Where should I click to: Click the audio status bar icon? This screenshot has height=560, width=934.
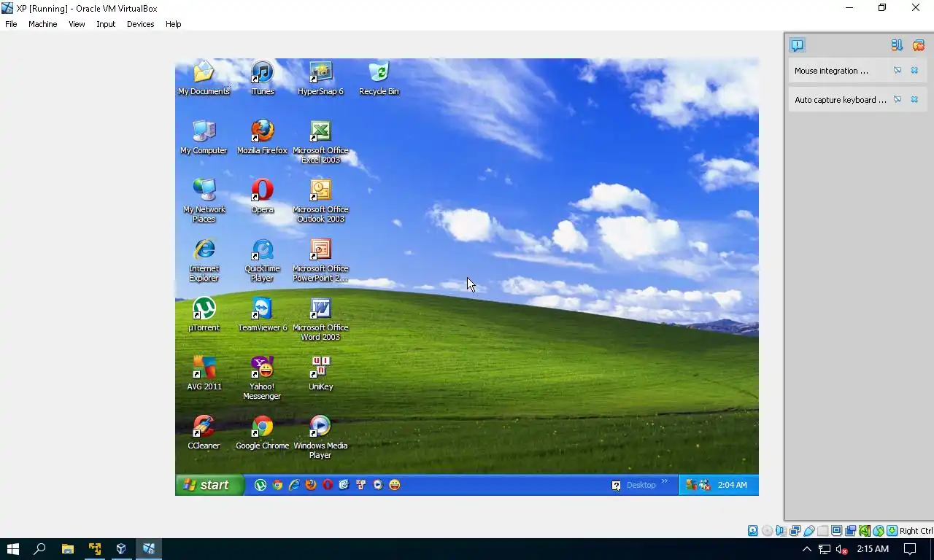point(781,531)
